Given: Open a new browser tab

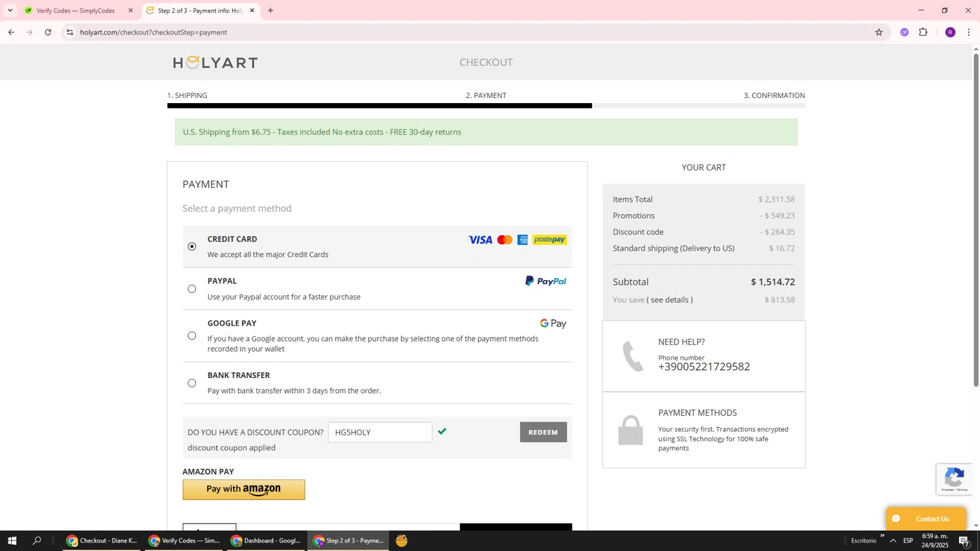Looking at the screenshot, I should pos(270,10).
